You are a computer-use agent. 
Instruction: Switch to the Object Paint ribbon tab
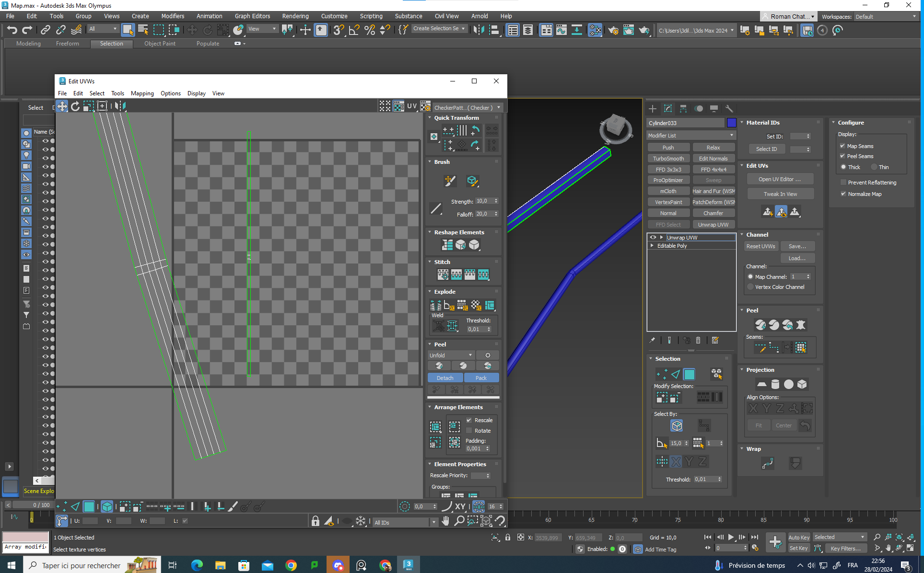coord(160,44)
